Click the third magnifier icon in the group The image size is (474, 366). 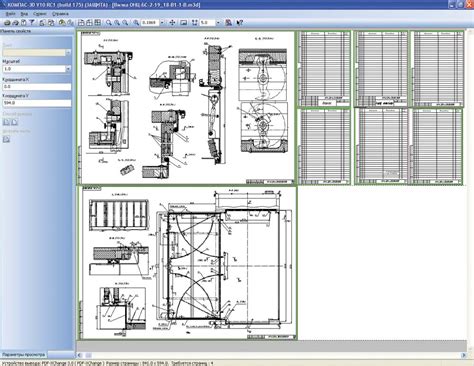125,23
